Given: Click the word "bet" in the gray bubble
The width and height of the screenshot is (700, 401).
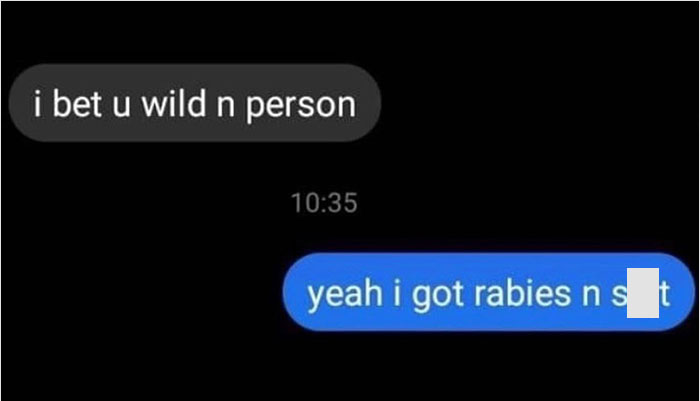Looking at the screenshot, I should [77, 103].
